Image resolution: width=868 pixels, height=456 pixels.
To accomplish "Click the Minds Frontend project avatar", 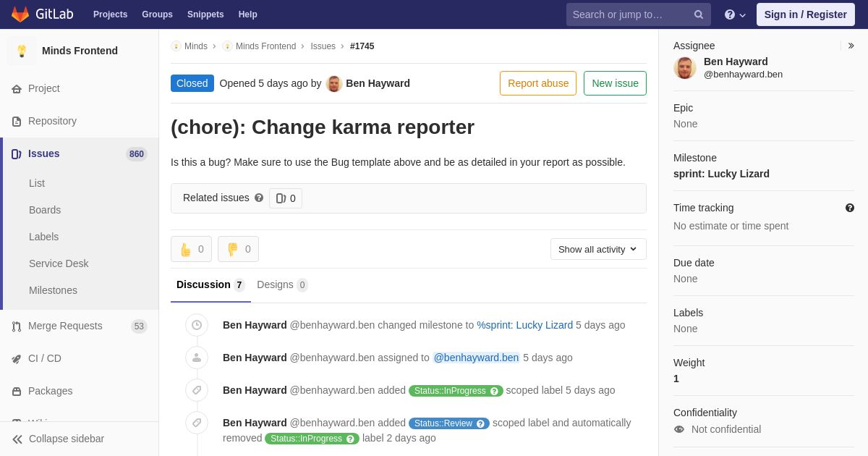I will [22, 51].
